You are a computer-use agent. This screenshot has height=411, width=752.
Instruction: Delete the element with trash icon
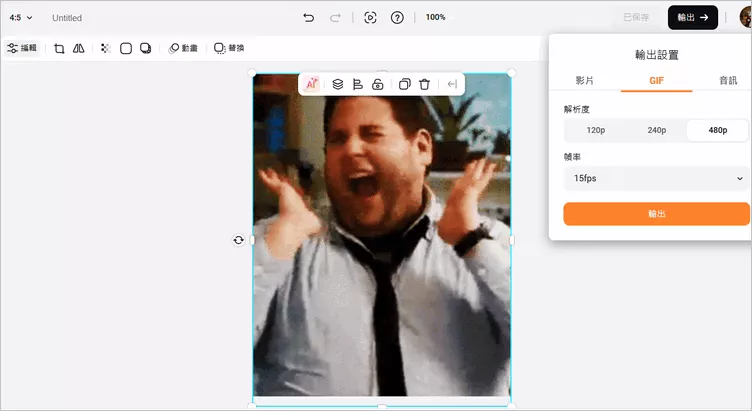[x=424, y=84]
